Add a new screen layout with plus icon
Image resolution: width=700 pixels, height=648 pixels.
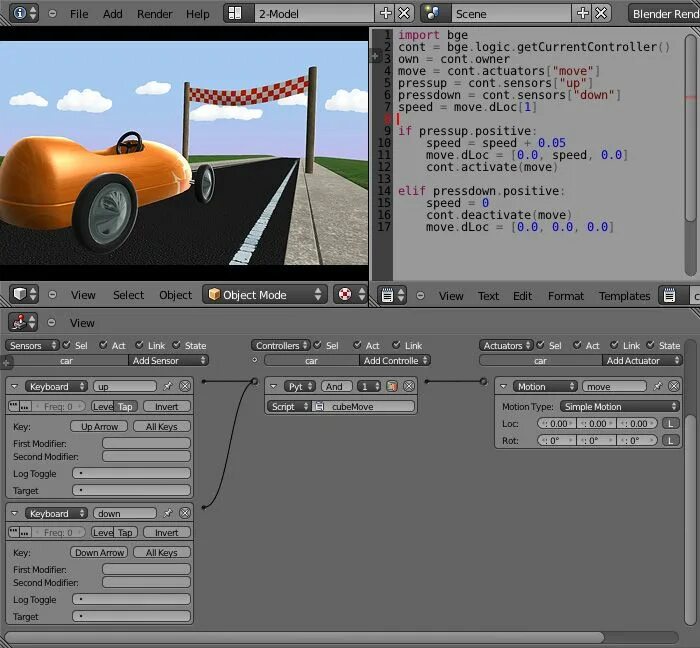tap(385, 13)
